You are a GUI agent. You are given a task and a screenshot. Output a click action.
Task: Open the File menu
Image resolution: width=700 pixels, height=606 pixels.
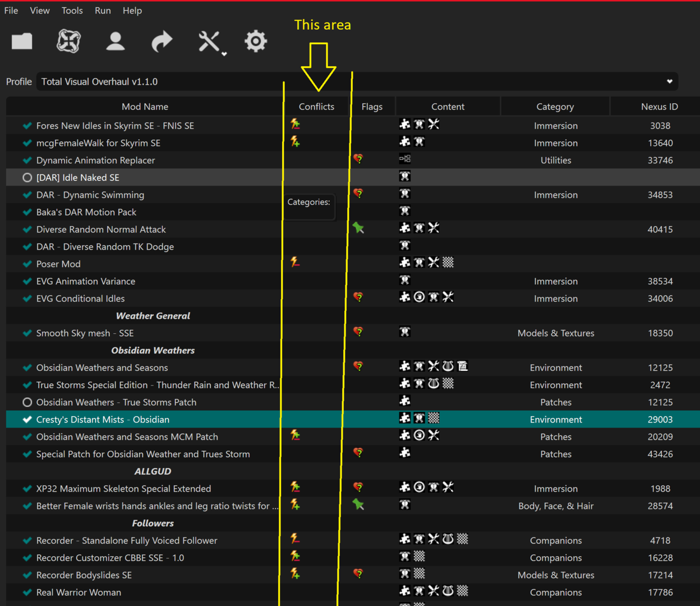pyautogui.click(x=11, y=11)
